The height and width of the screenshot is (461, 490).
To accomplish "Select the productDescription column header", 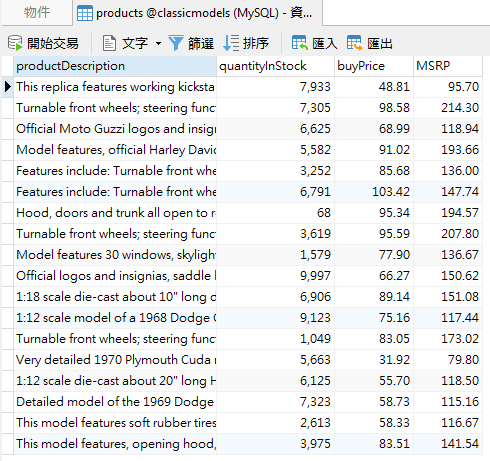I will [x=115, y=66].
